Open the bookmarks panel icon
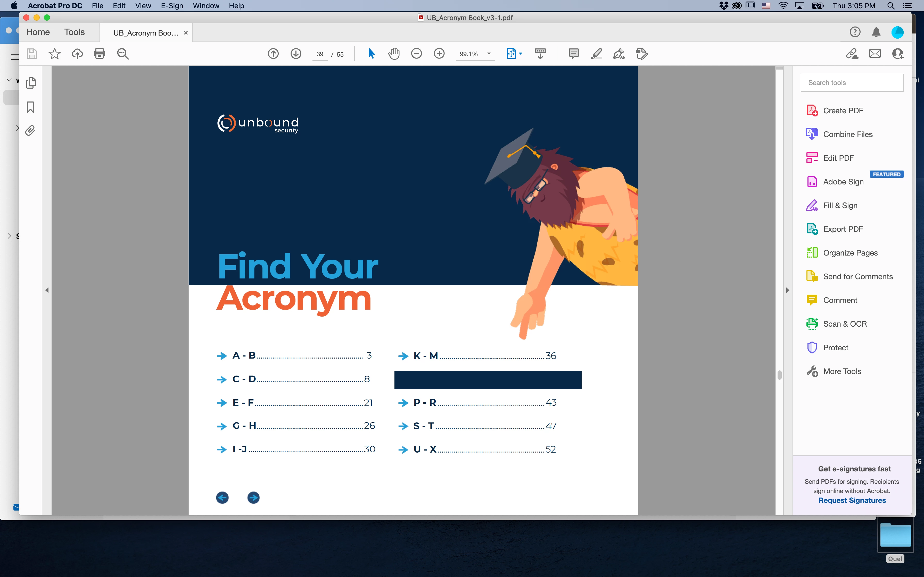 coord(30,107)
